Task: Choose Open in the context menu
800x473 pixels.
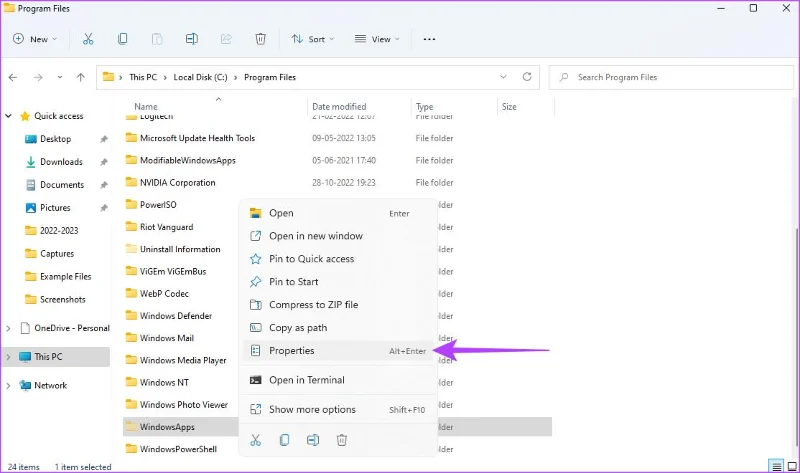Action: click(338, 213)
